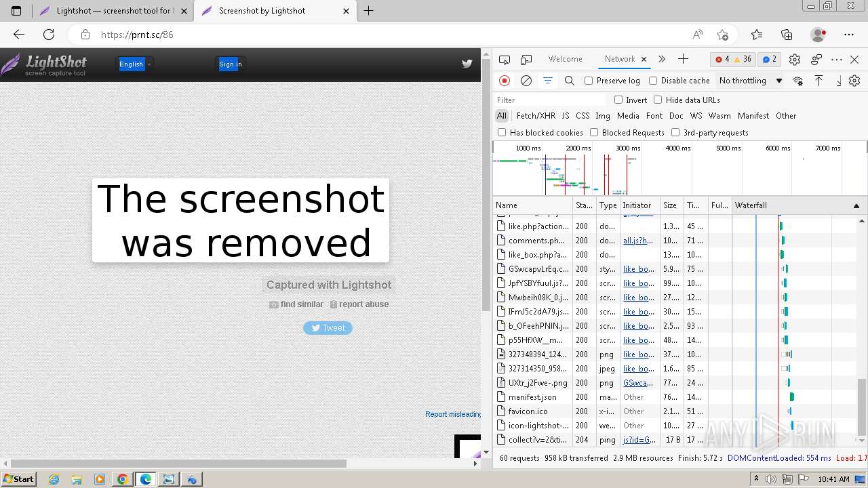This screenshot has height=488, width=868.
Task: Add a new DevTools tool with plus icon
Action: pos(683,59)
